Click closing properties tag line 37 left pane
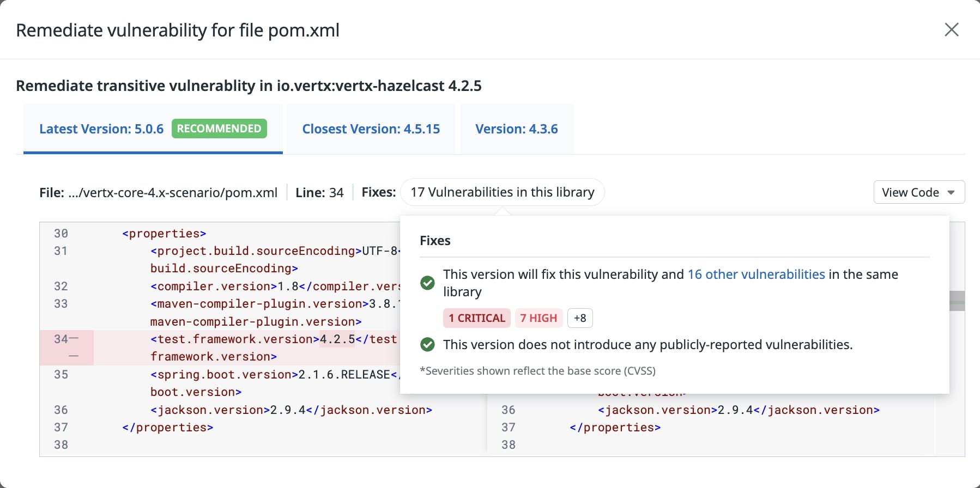This screenshot has width=980, height=488. click(168, 428)
